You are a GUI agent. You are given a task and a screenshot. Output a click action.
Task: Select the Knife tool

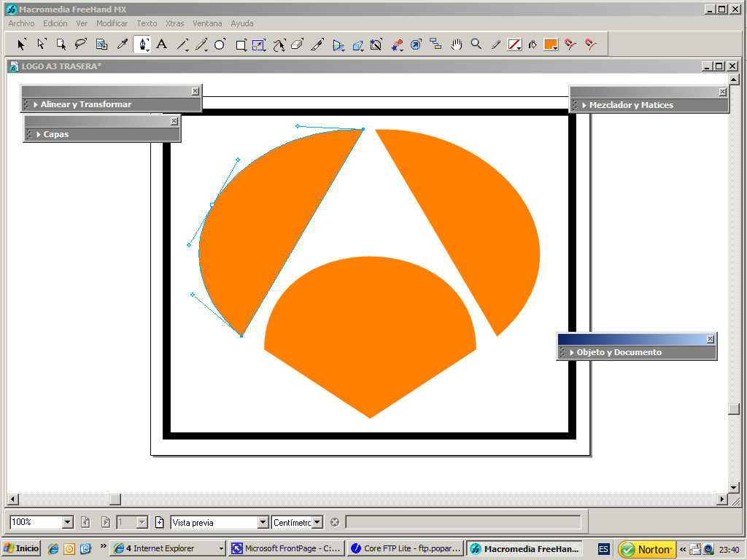pyautogui.click(x=317, y=44)
